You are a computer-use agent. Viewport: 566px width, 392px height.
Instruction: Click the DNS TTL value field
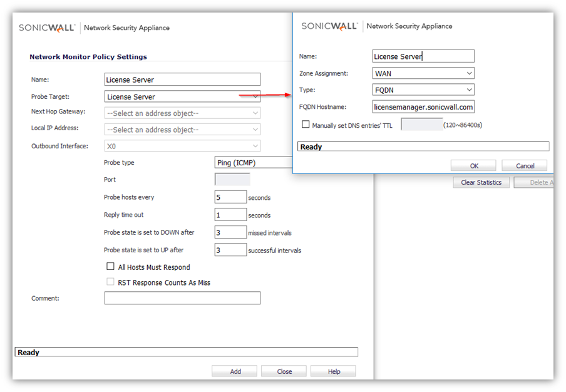coord(421,125)
